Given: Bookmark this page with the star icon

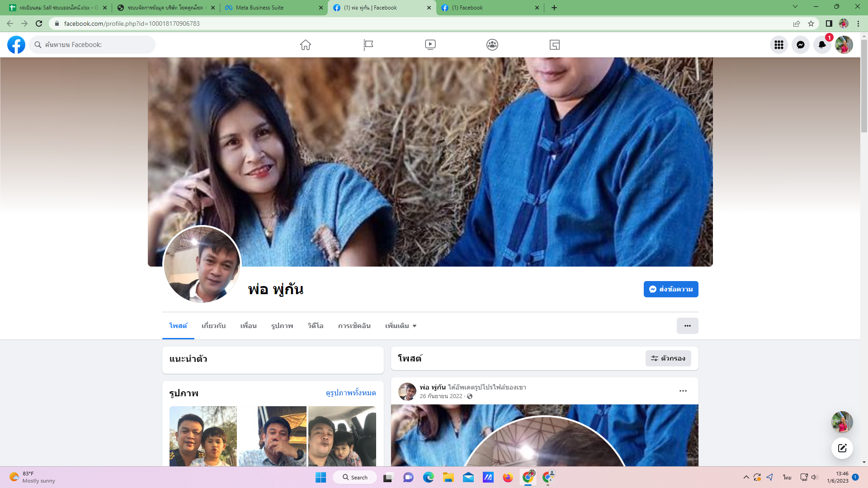Looking at the screenshot, I should point(811,23).
